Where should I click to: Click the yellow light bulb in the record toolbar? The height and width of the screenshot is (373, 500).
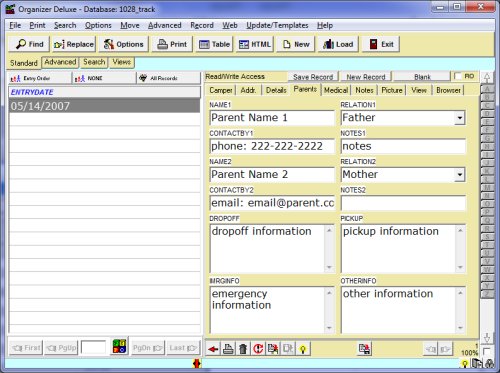(x=303, y=349)
